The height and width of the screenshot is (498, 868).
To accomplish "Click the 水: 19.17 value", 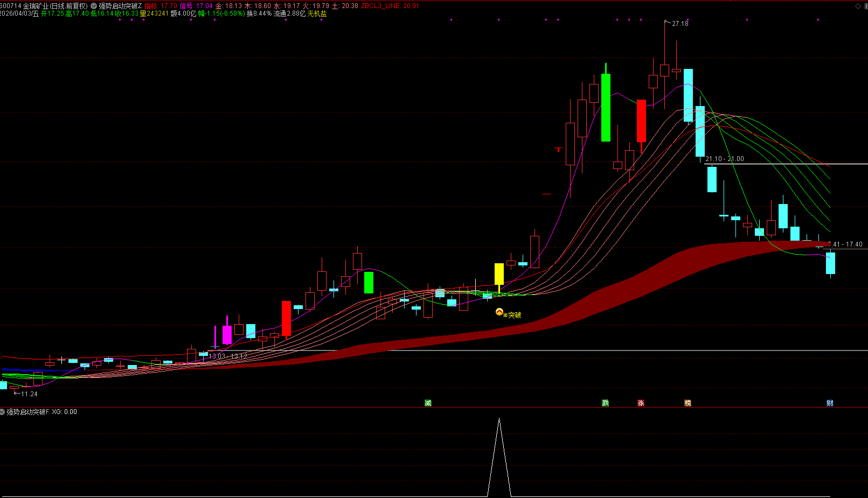I will click(287, 6).
